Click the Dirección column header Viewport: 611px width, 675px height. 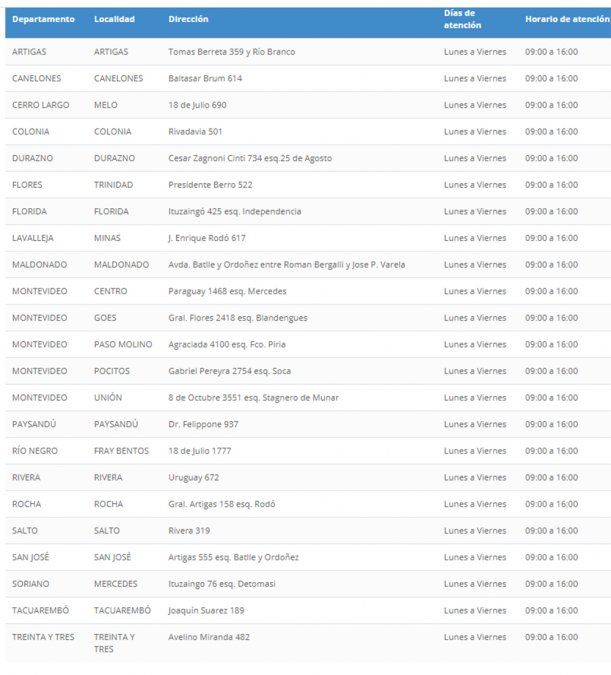pos(189,19)
